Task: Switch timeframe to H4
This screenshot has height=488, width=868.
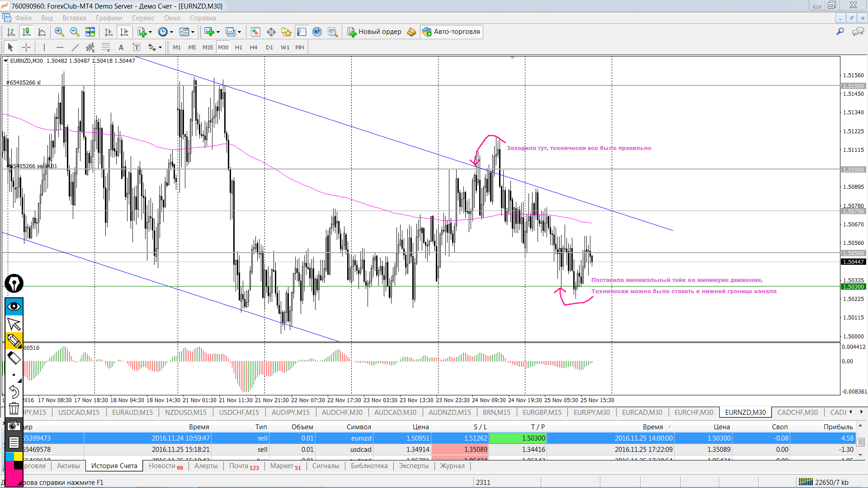Action: 254,47
